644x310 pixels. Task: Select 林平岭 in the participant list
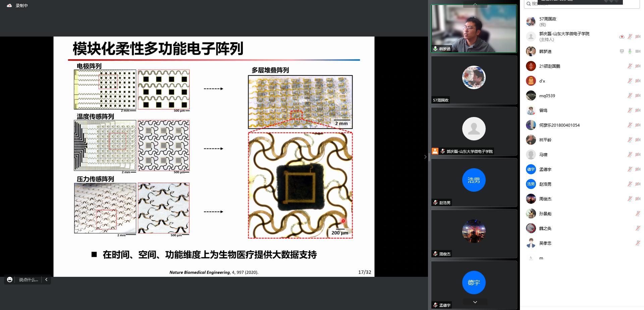[x=545, y=140]
